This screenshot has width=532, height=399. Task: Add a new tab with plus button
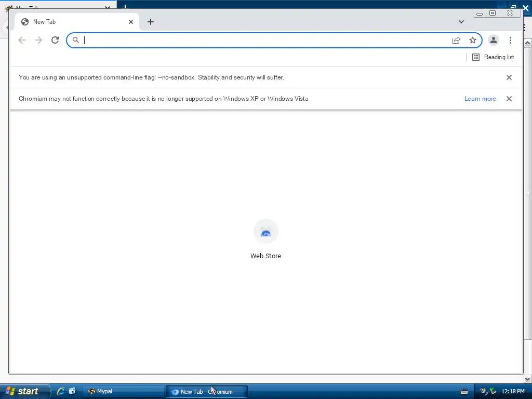click(x=151, y=22)
